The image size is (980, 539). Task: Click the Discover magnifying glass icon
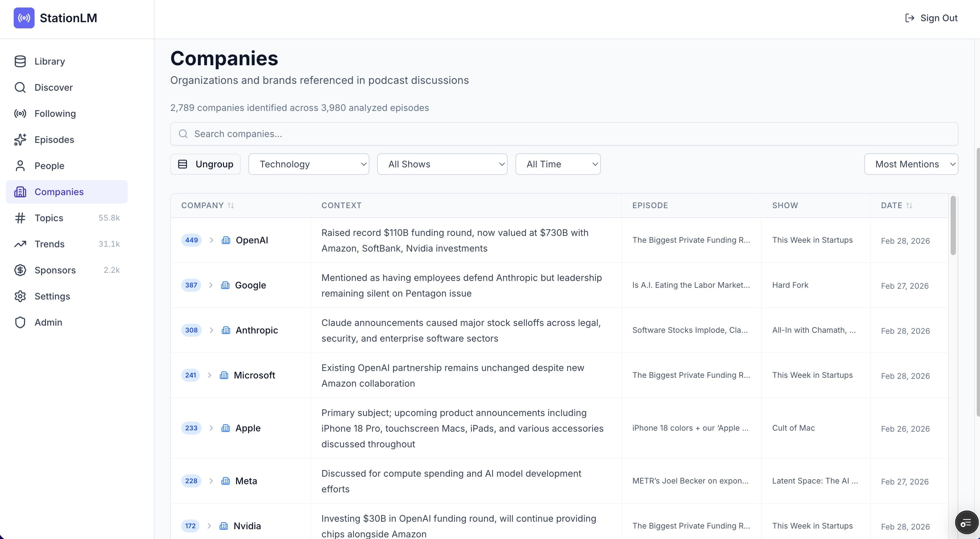(20, 87)
